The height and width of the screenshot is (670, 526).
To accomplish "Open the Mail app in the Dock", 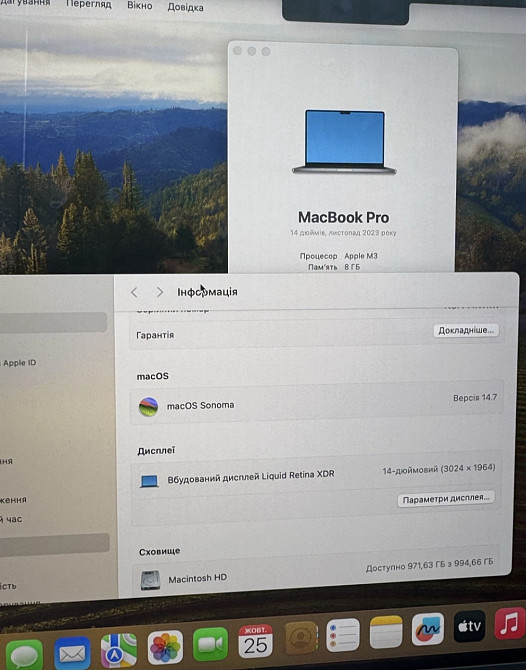I will pyautogui.click(x=72, y=653).
